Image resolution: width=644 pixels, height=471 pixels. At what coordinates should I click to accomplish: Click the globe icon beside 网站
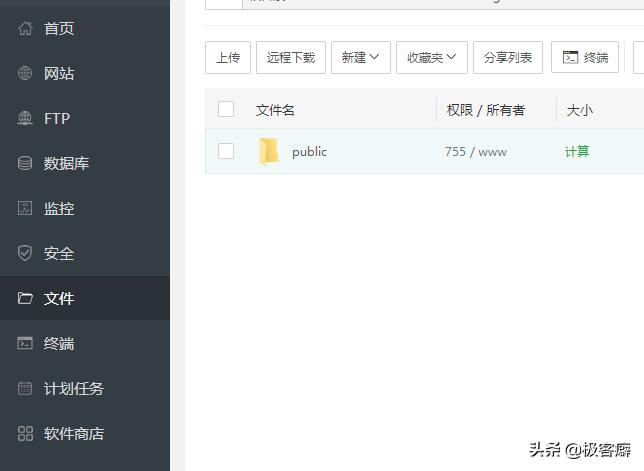coord(25,73)
